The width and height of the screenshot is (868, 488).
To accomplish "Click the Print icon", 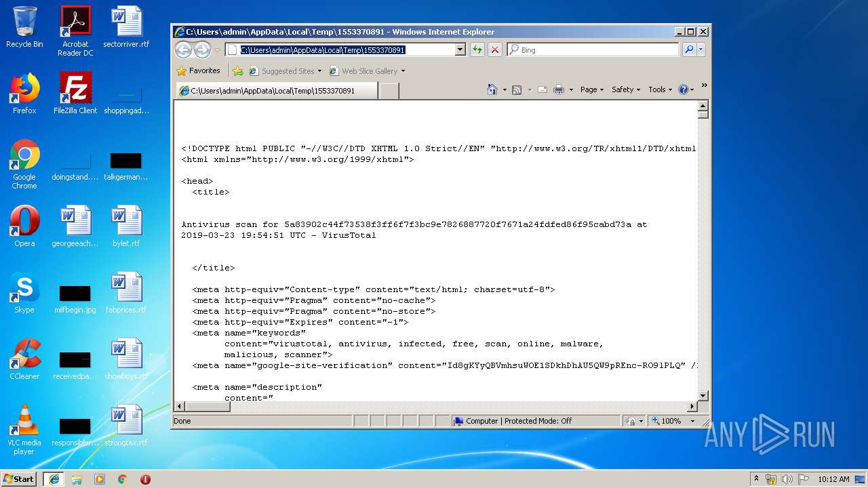I will 559,89.
